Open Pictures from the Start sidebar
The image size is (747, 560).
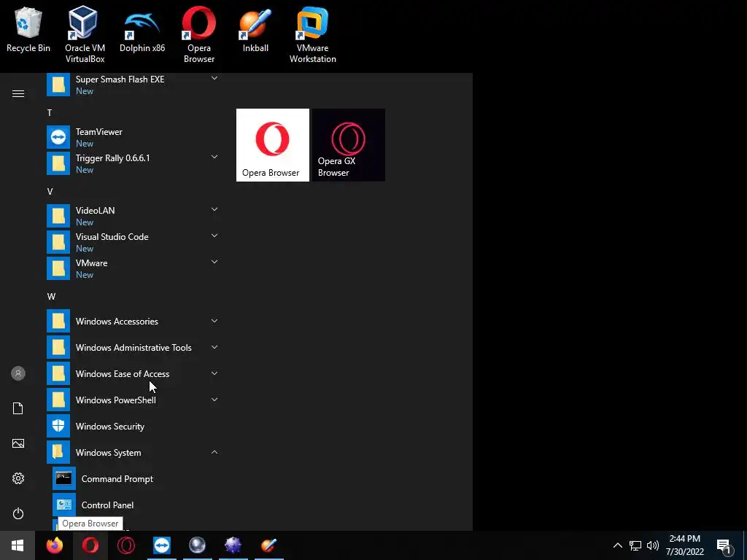coord(18,443)
